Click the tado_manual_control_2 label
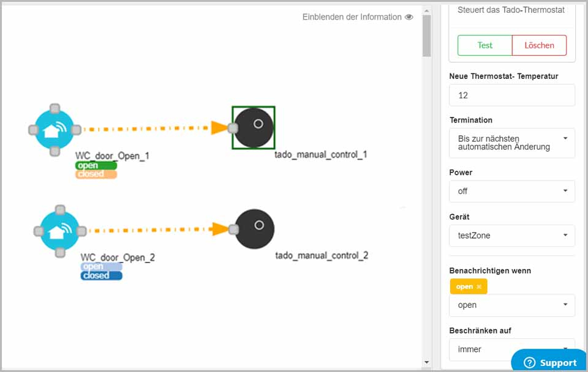Image resolution: width=588 pixels, height=372 pixels. point(322,256)
